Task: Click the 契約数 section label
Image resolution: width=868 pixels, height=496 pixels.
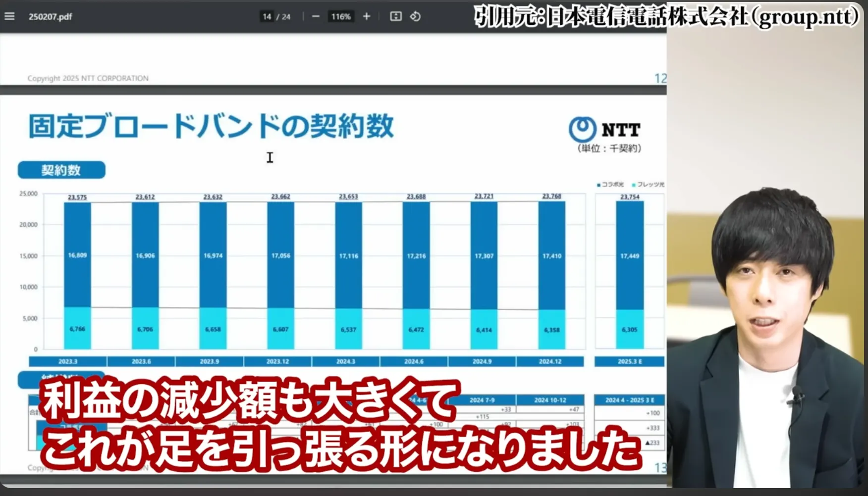Action: (61, 170)
